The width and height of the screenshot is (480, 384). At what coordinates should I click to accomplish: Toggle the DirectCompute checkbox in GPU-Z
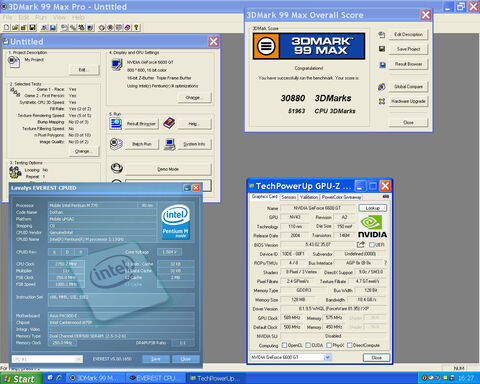[x=350, y=345]
